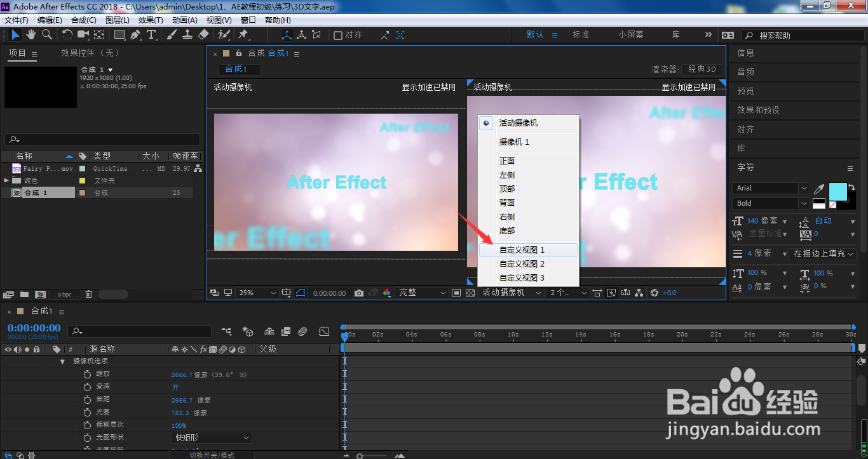The width and height of the screenshot is (868, 459).
Task: Open the 25% magnification dropdown
Action: (257, 293)
